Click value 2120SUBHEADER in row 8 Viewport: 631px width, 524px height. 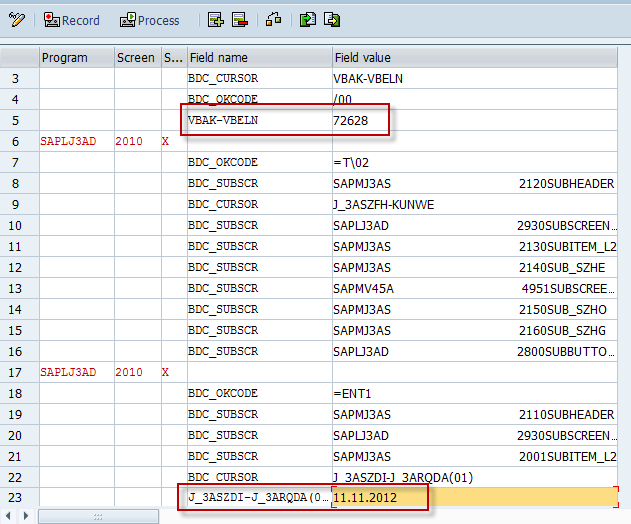tap(566, 184)
